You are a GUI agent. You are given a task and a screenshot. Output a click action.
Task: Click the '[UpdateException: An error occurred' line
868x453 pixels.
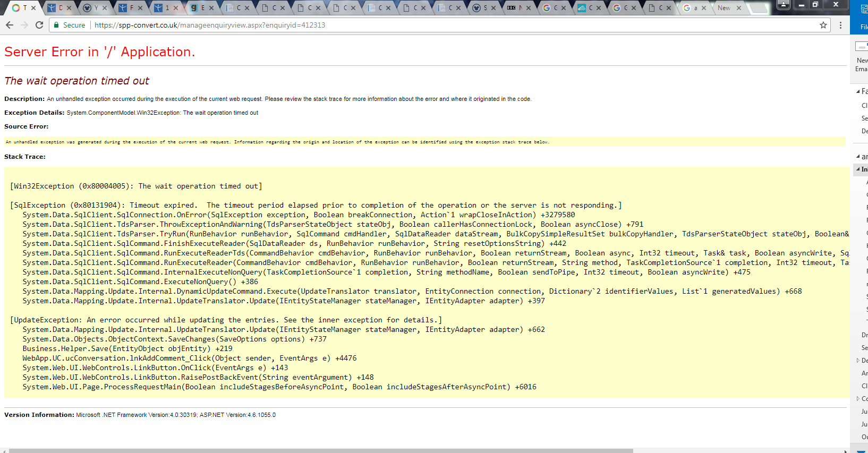(226, 320)
